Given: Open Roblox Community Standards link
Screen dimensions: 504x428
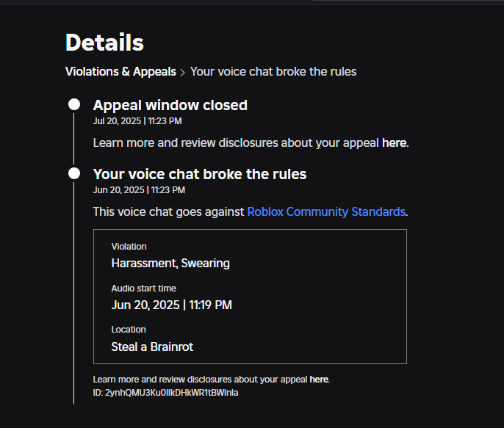Looking at the screenshot, I should [326, 211].
